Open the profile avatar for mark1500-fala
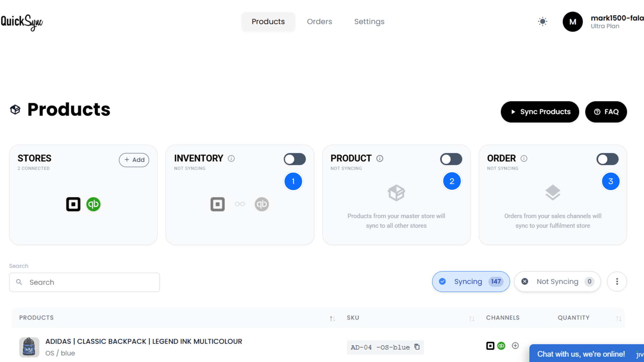644x362 pixels. point(573,21)
